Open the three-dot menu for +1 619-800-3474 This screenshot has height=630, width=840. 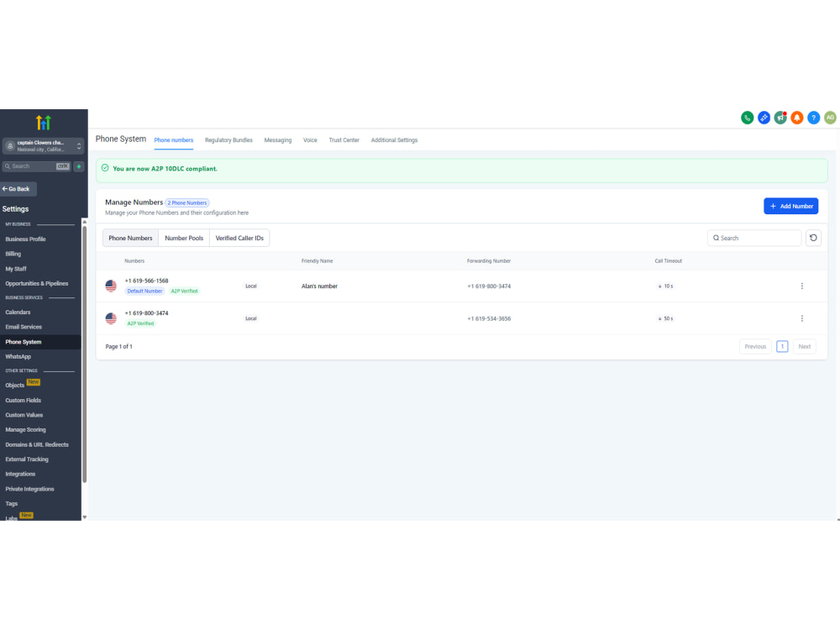pos(801,318)
